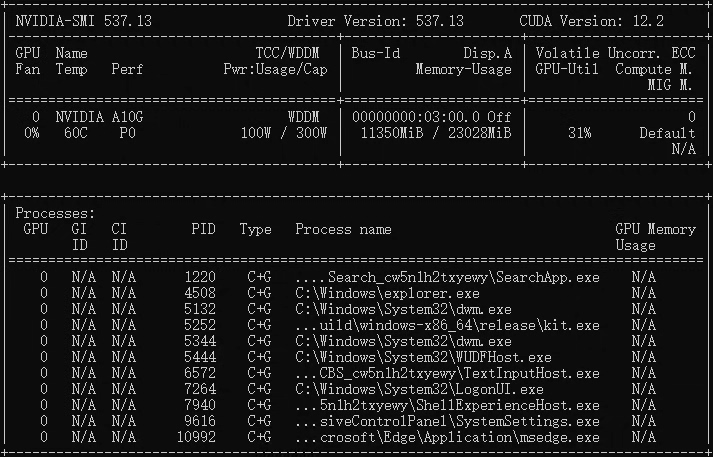Click the NVIDIA A10G GPU name
The width and height of the screenshot is (713, 457).
pyautogui.click(x=99, y=117)
